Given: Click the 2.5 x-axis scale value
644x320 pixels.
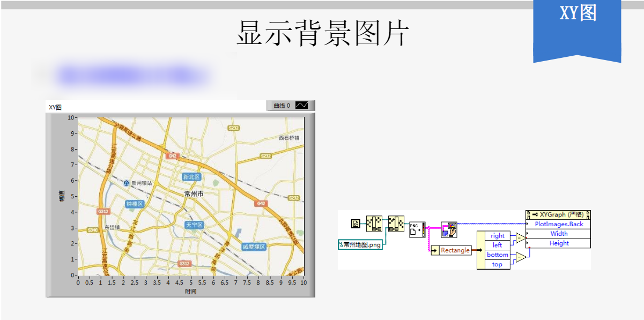Looking at the screenshot, I should point(135,282).
